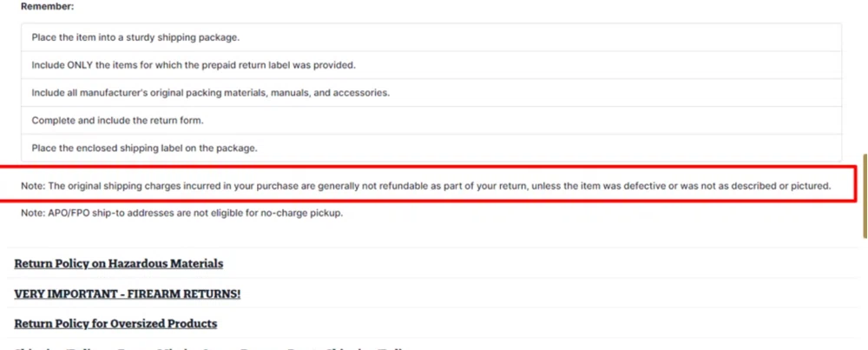Click the highlighted original shipping charges note
868x350 pixels.
426,186
